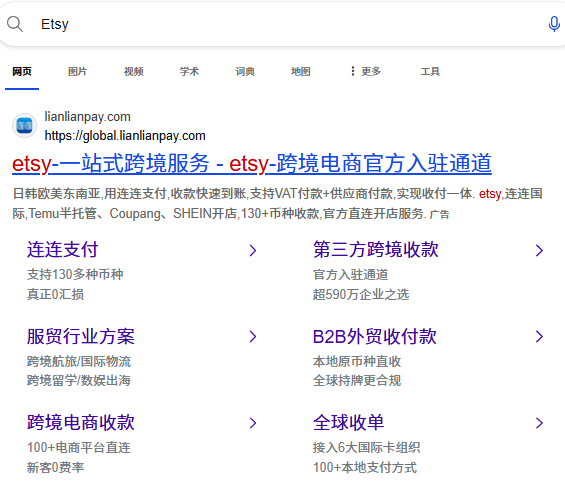The width and height of the screenshot is (565, 481).
Task: Click the lianlianpay site favicon
Action: pos(25,126)
